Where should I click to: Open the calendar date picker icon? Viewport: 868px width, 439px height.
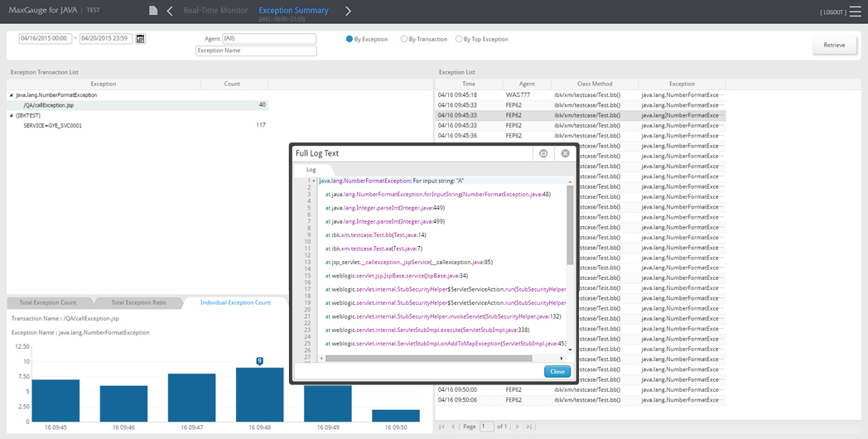click(141, 39)
